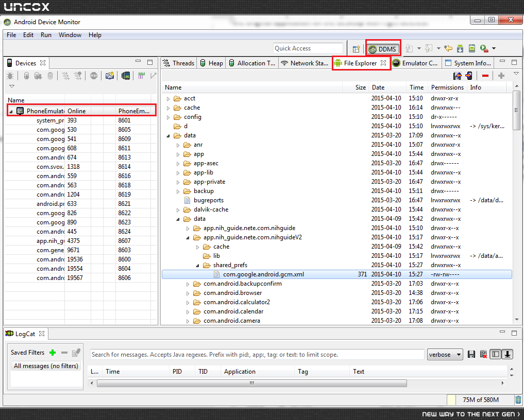524x420 pixels.
Task: Select All messages (no filters) filter
Action: (46, 366)
